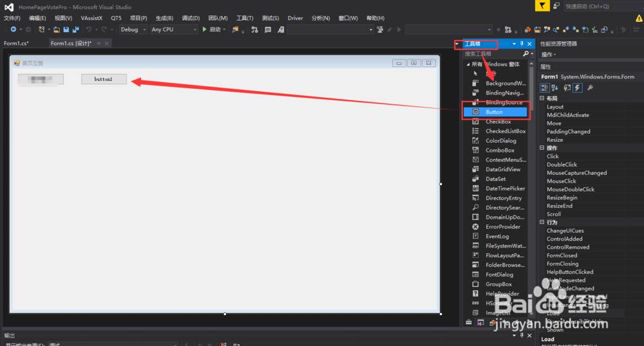The width and height of the screenshot is (644, 346).
Task: Click the green Start debugging play icon
Action: point(205,29)
